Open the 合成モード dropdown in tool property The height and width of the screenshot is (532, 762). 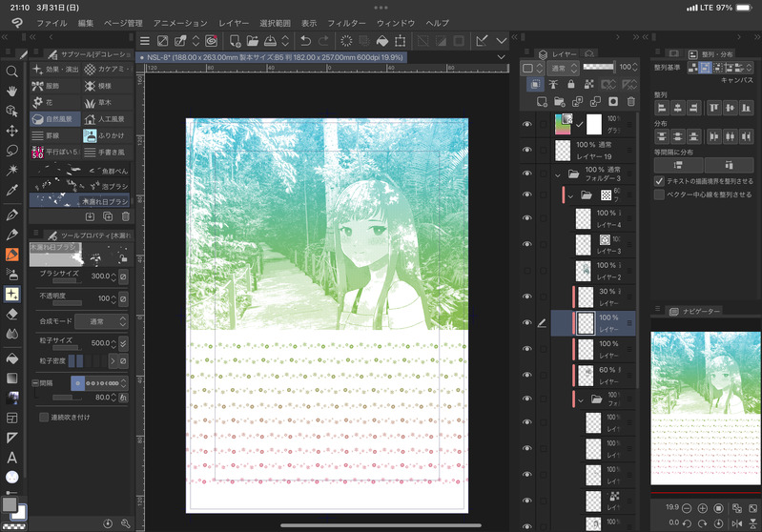point(101,321)
